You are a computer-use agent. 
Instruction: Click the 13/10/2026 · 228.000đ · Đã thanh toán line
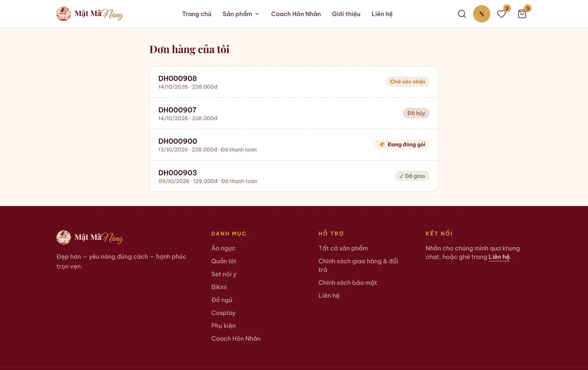(x=208, y=150)
